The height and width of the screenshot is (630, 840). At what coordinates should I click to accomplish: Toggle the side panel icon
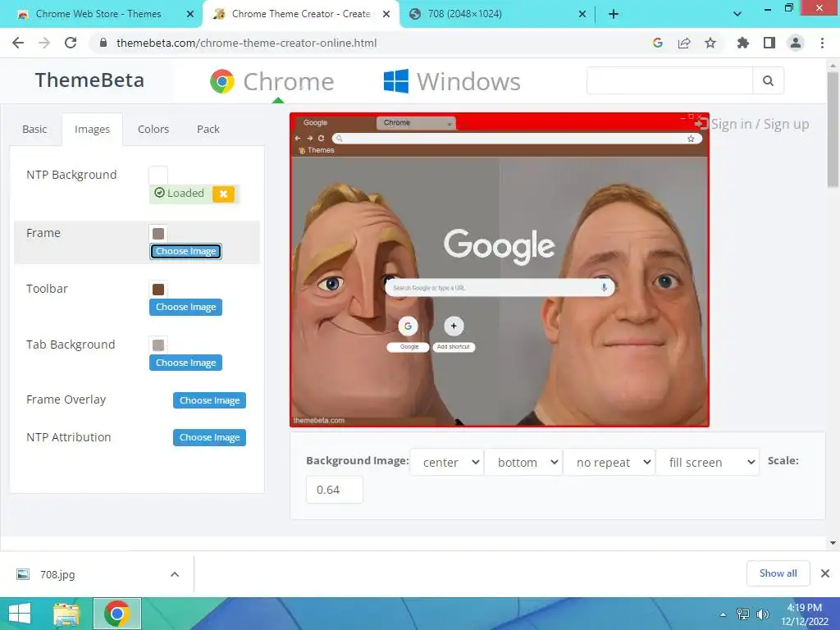pyautogui.click(x=769, y=43)
